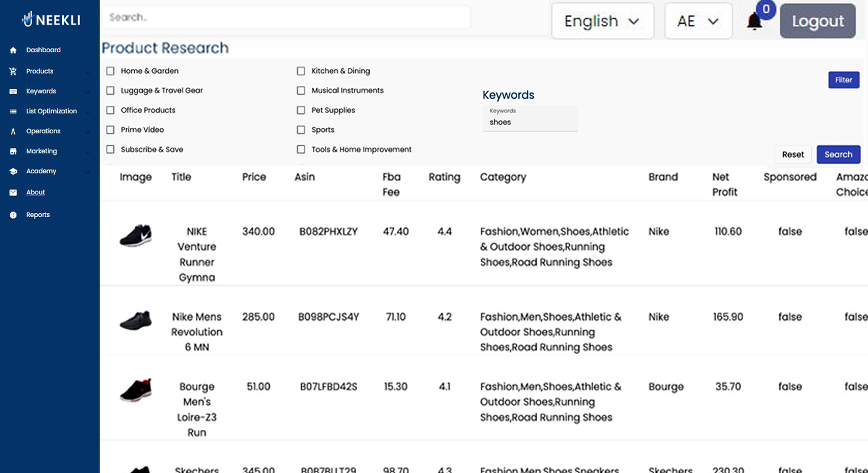868x473 pixels.
Task: Enable the Office Products filter
Action: click(x=111, y=111)
